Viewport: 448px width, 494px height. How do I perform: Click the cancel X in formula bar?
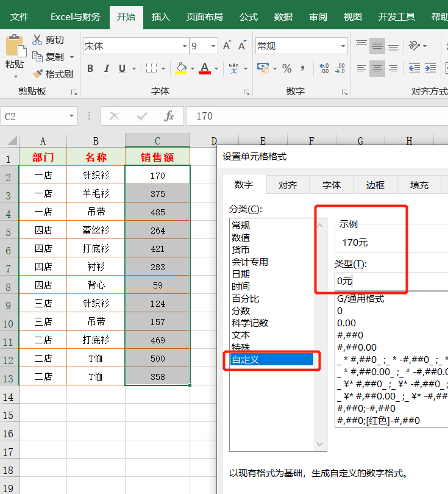114,116
